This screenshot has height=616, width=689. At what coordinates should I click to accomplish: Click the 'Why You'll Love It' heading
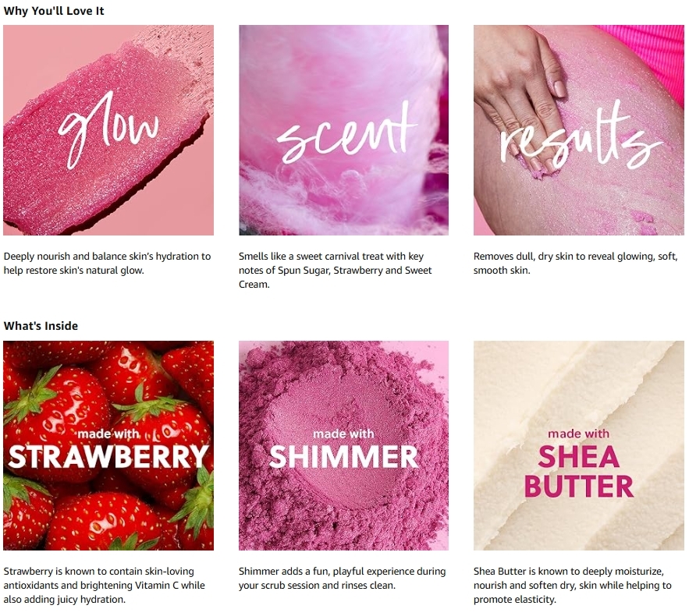[54, 11]
